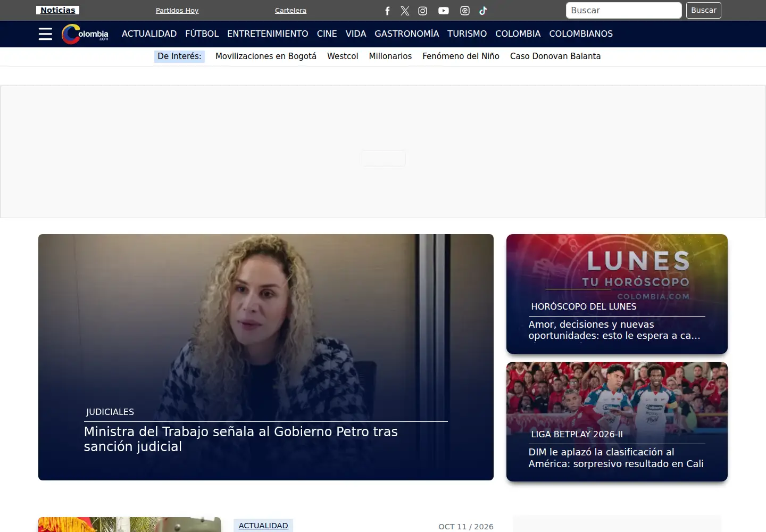Image resolution: width=766 pixels, height=532 pixels.
Task: Open the Ministra del Trabajo headline
Action: [241, 439]
